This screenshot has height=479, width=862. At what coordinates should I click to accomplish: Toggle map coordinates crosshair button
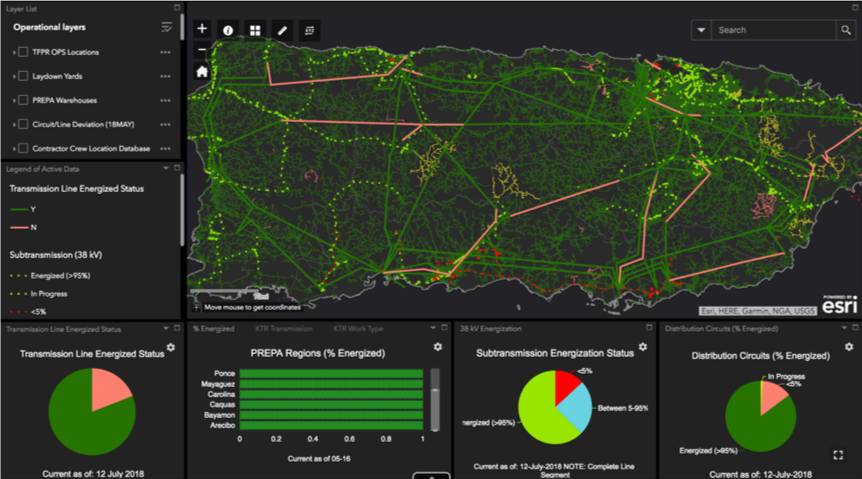pos(196,307)
